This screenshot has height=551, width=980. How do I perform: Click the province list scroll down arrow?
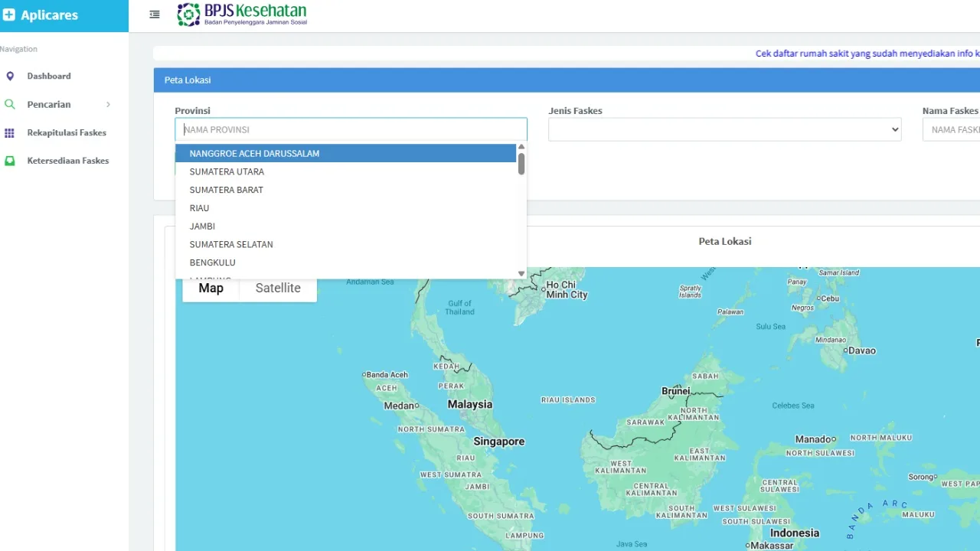pyautogui.click(x=521, y=273)
